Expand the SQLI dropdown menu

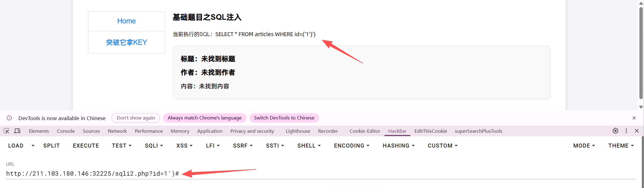pos(154,146)
